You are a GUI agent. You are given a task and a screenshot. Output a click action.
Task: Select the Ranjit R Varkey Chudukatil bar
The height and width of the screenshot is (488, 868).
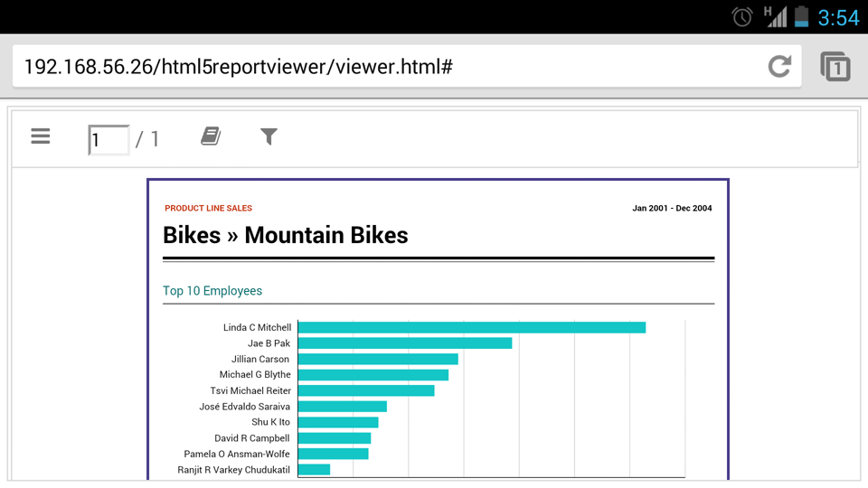coord(314,470)
